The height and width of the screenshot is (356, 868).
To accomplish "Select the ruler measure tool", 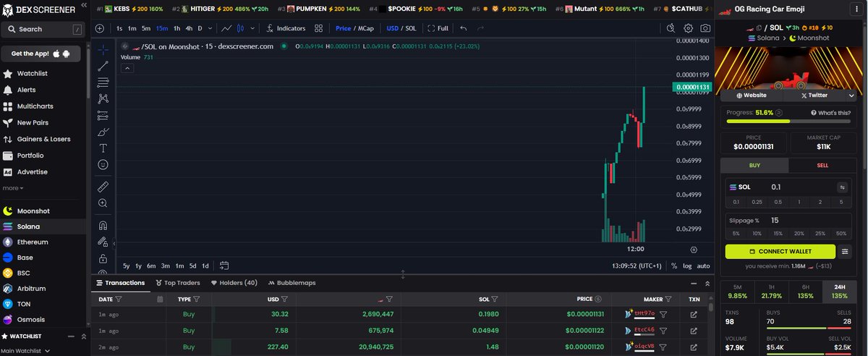I will (x=103, y=187).
